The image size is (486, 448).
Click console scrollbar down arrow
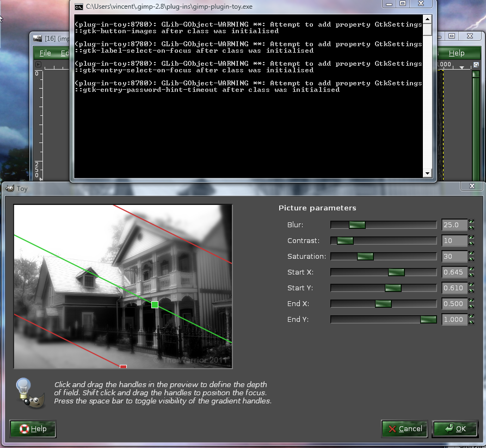point(427,173)
